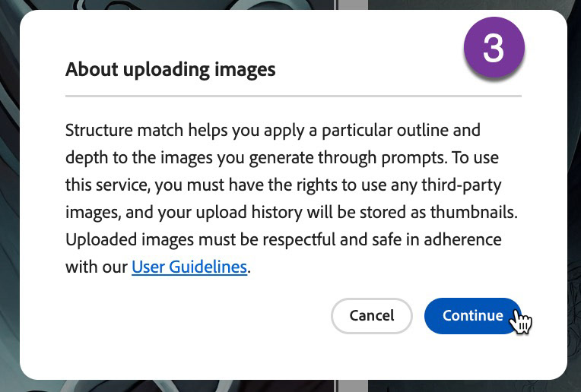
Task: Click the blue Continue button
Action: [473, 316]
